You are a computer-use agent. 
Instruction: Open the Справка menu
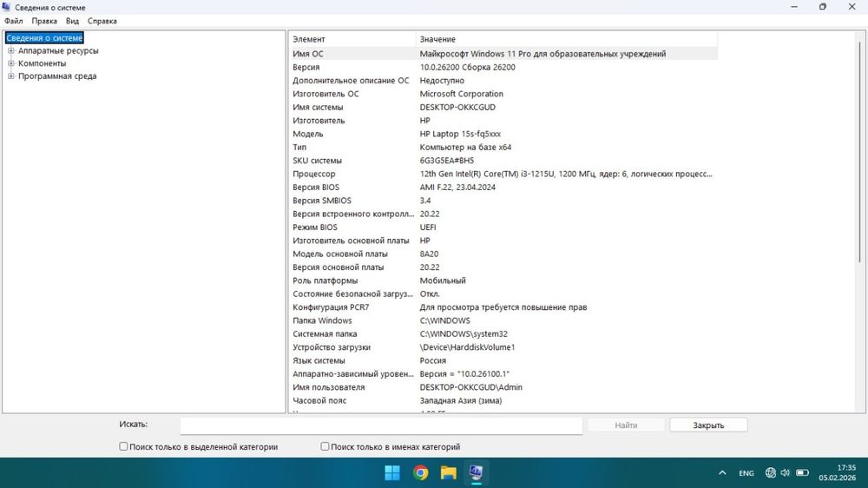[102, 21]
